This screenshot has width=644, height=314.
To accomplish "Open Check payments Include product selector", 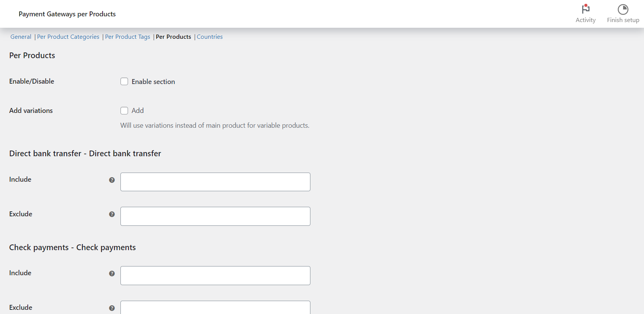I will [215, 276].
